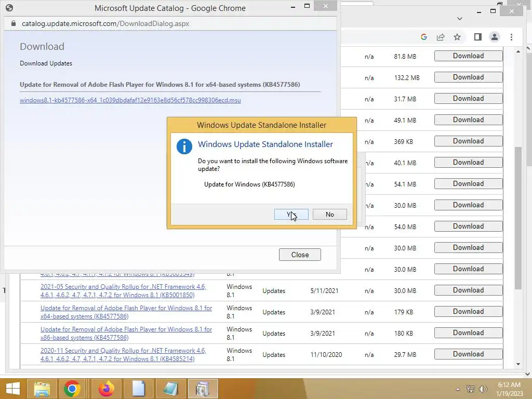Open the Chrome profile avatar
The image size is (532, 399).
pyautogui.click(x=495, y=37)
